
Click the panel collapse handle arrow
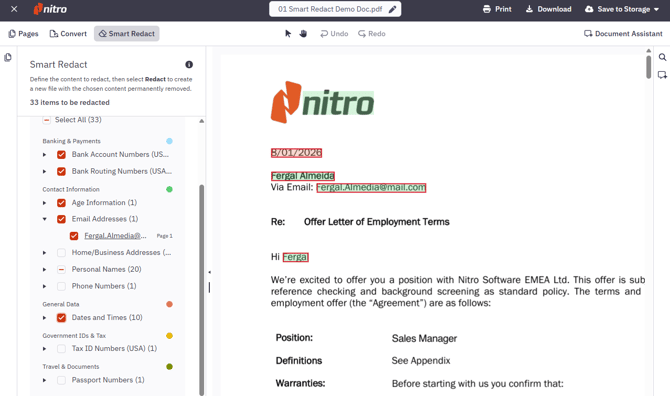tap(209, 272)
